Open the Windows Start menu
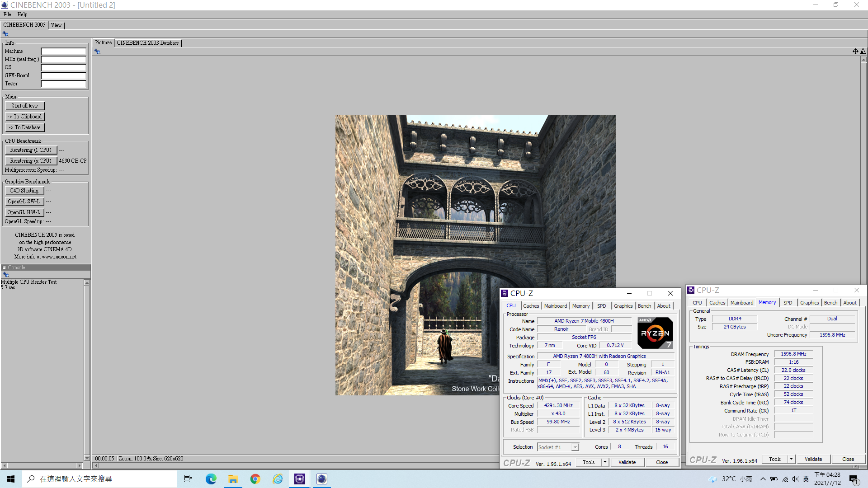868x488 pixels. pos(11,479)
